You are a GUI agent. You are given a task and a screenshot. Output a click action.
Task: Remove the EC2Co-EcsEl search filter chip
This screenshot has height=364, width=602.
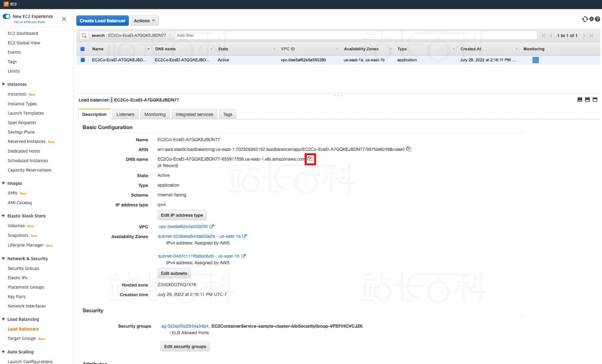[x=170, y=36]
